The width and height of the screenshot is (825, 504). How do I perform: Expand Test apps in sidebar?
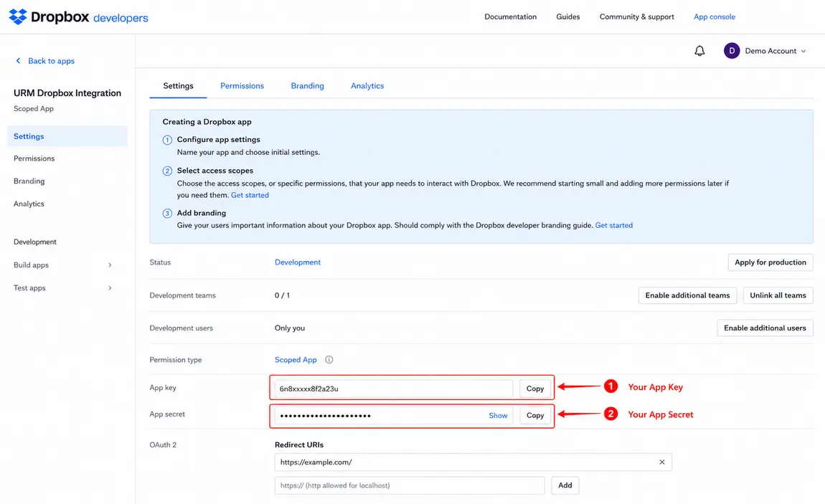110,288
